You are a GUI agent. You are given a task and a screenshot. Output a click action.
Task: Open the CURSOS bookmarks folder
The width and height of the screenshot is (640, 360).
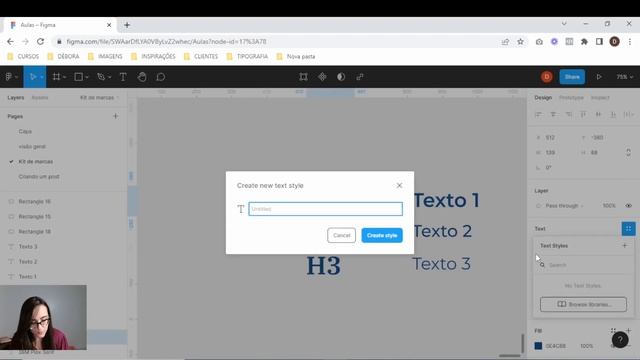click(23, 56)
